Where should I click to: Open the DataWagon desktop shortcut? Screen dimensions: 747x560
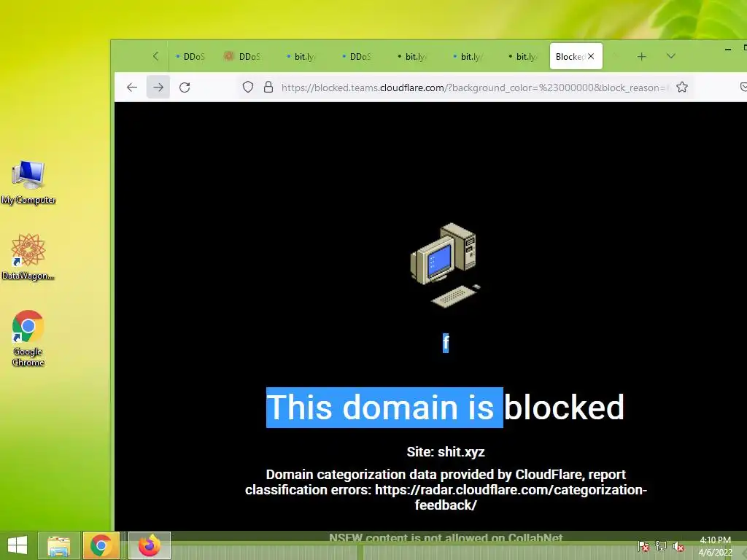[x=28, y=257]
